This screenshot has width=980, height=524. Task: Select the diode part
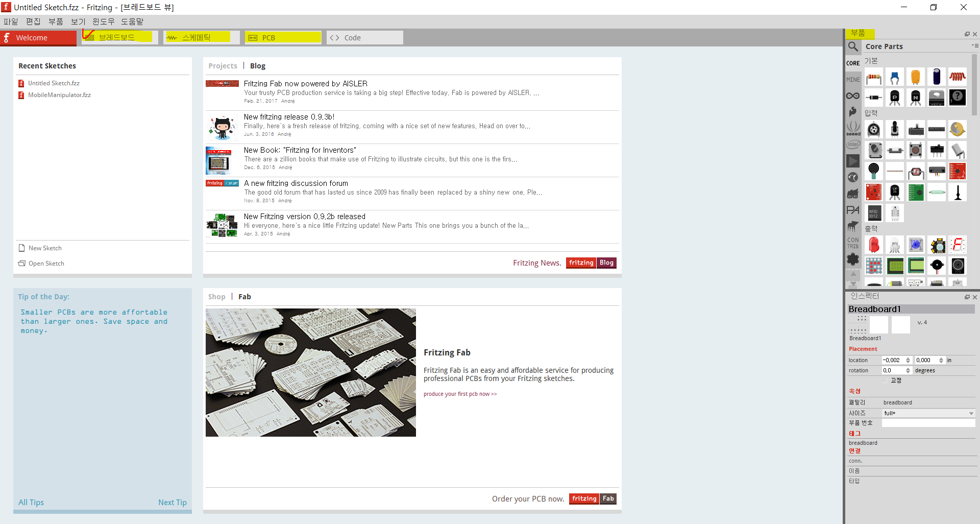click(874, 98)
